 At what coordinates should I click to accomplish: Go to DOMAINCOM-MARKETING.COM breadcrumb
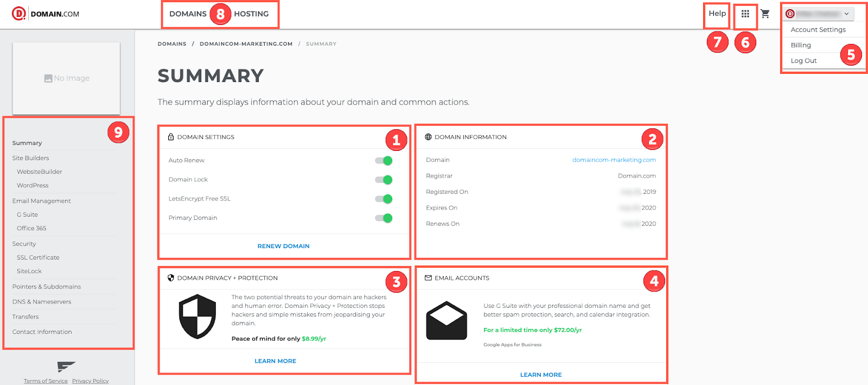click(x=246, y=44)
